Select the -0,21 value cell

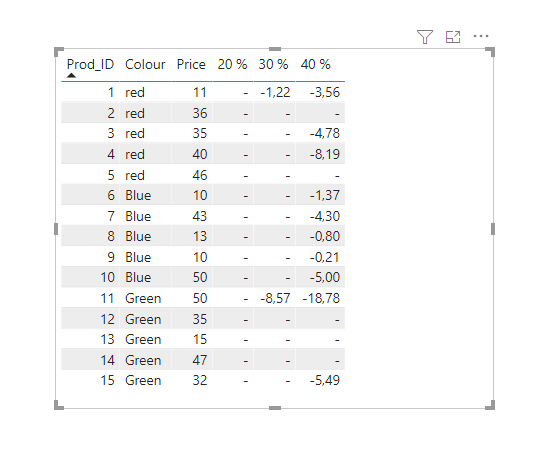coord(325,257)
